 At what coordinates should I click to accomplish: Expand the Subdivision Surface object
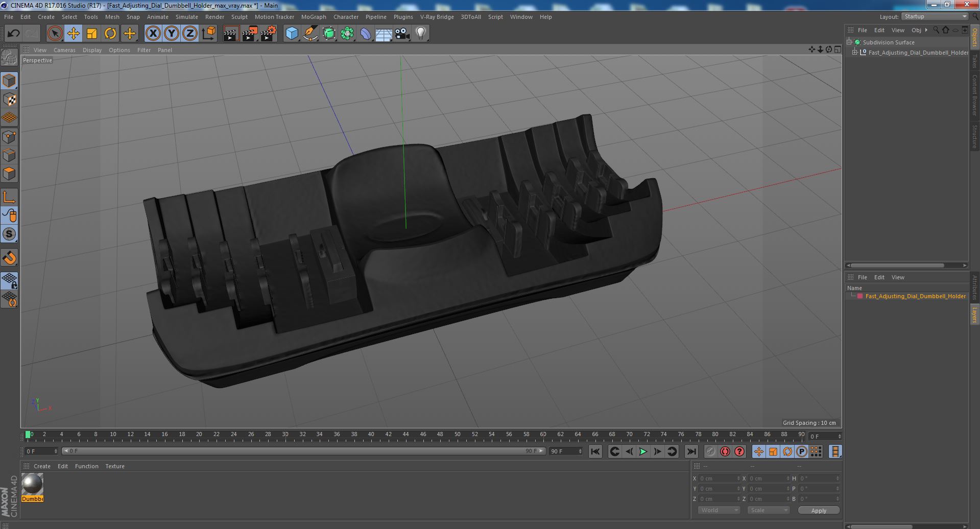(x=849, y=42)
